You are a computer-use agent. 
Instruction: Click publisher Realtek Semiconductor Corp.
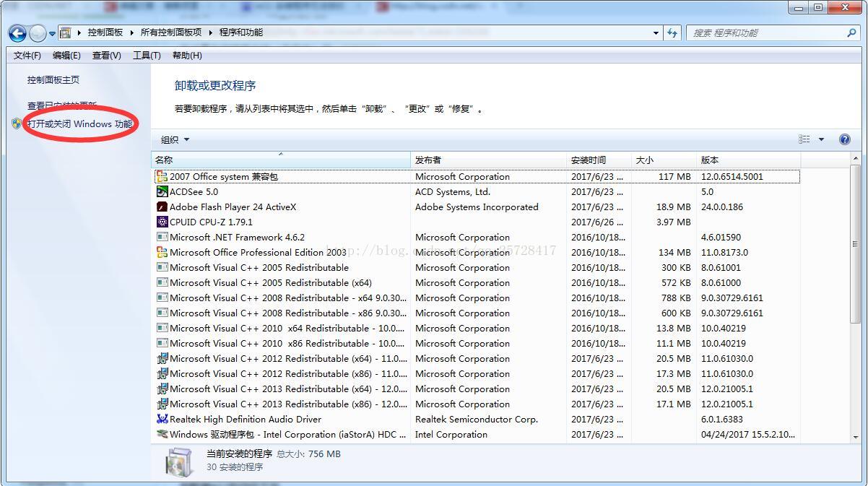[477, 419]
